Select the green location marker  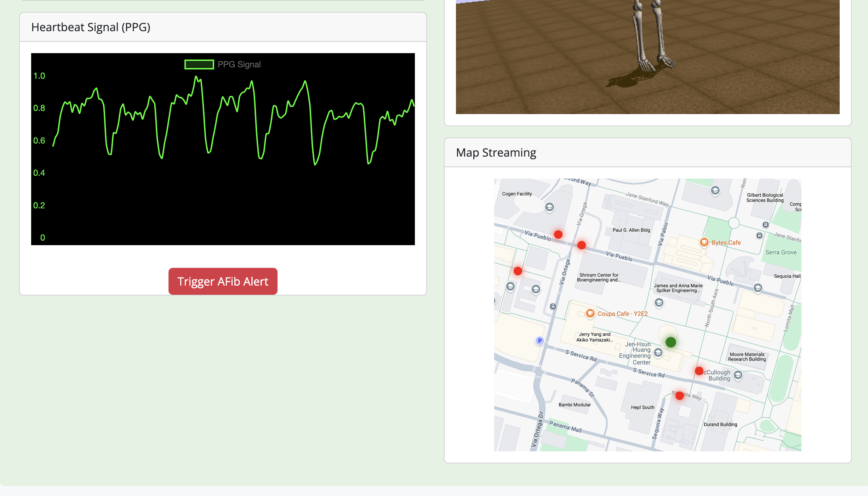(670, 342)
